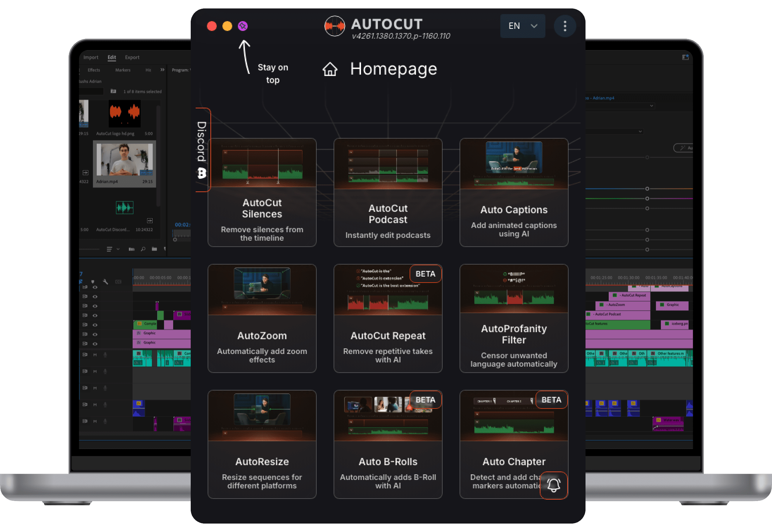The image size is (772, 532).
Task: Open the AutoCut Silences feature card
Action: [262, 192]
